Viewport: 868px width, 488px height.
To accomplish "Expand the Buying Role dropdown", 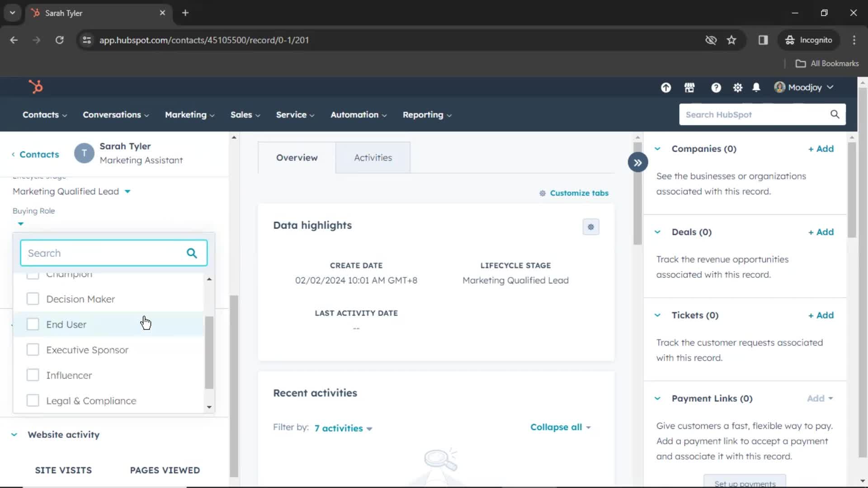I will coord(20,224).
